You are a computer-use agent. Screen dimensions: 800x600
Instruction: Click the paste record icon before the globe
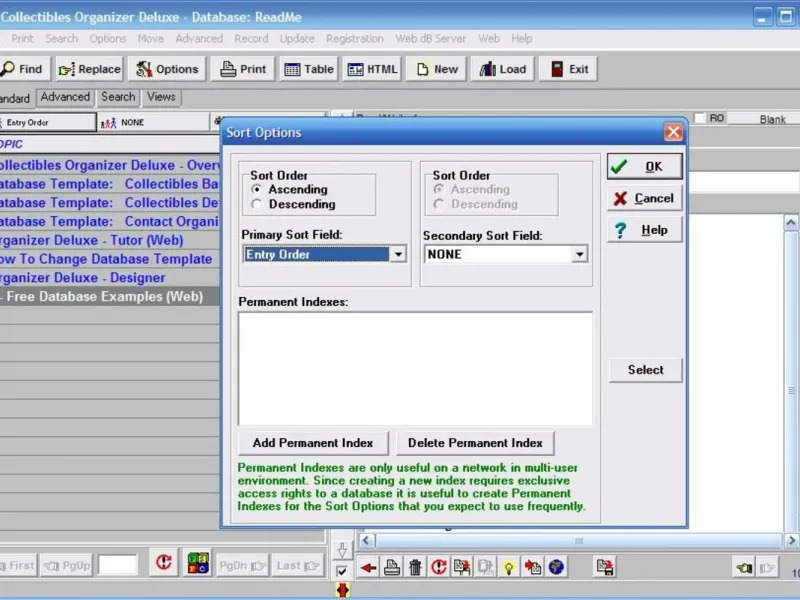(x=533, y=567)
